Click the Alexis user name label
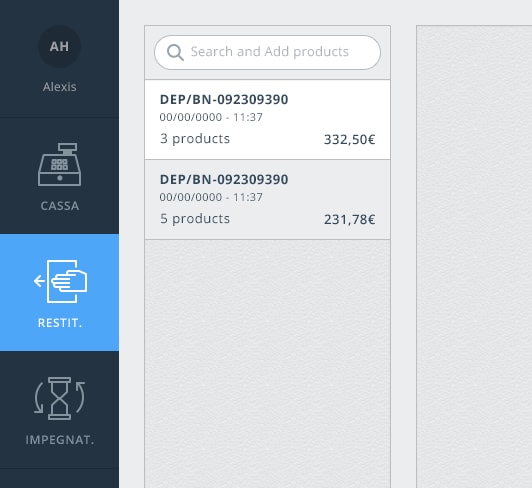This screenshot has height=488, width=532. (x=59, y=87)
